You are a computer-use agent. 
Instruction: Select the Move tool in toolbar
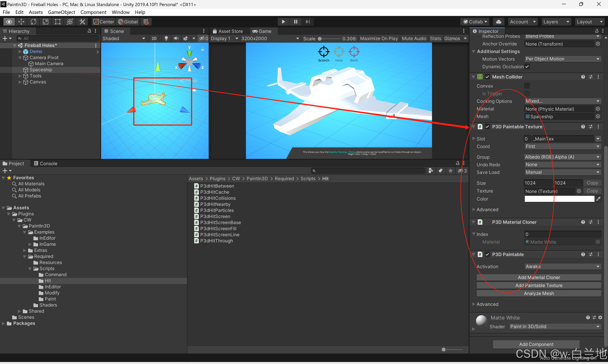[x=21, y=22]
